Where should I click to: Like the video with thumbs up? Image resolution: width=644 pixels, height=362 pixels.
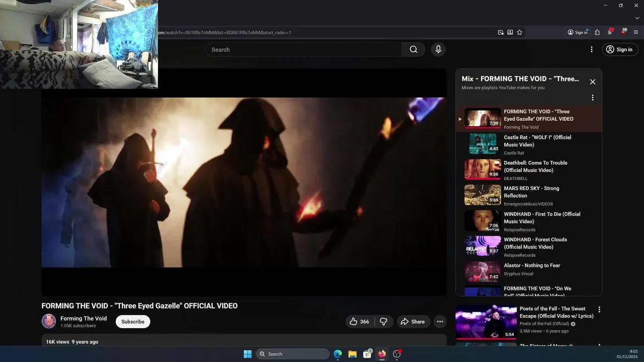[359, 322]
